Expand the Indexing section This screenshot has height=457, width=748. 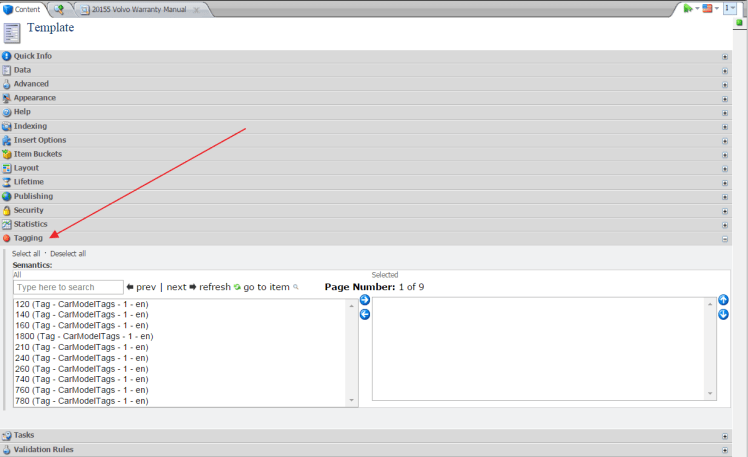(725, 127)
